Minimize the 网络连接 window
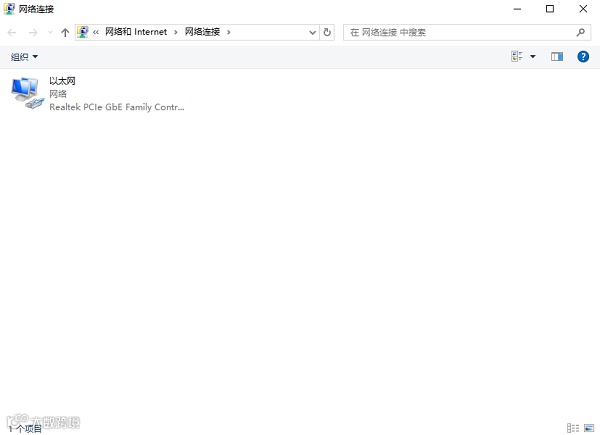This screenshot has height=435, width=600. tap(517, 9)
